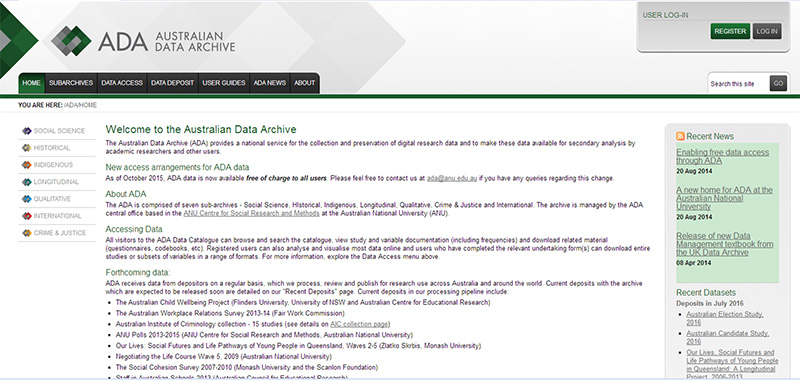Image resolution: width=800 pixels, height=380 pixels.
Task: Click the Recent News heading
Action: click(x=710, y=136)
